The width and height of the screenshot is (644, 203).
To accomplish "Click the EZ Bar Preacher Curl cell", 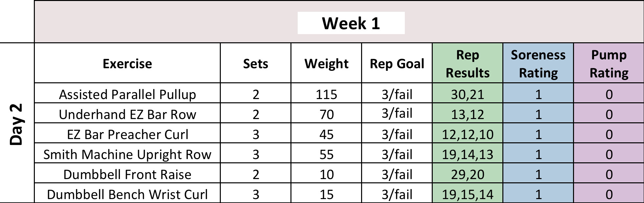I will point(127,134).
